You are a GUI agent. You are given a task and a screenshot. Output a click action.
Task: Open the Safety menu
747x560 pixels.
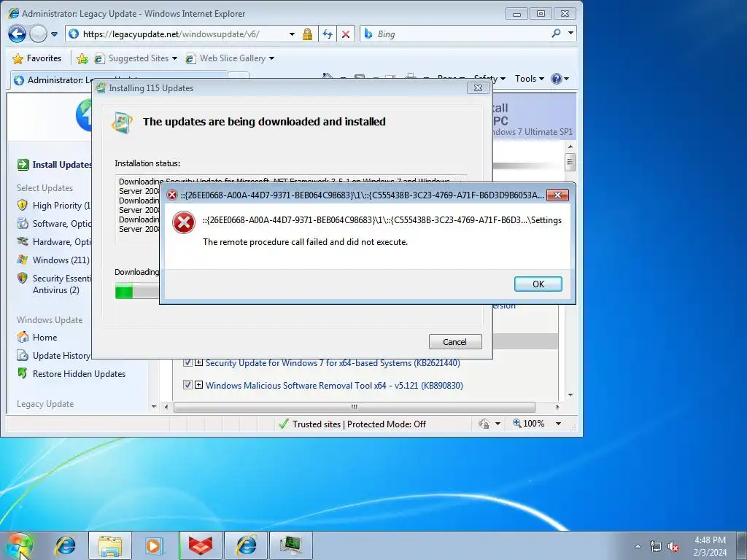click(489, 79)
